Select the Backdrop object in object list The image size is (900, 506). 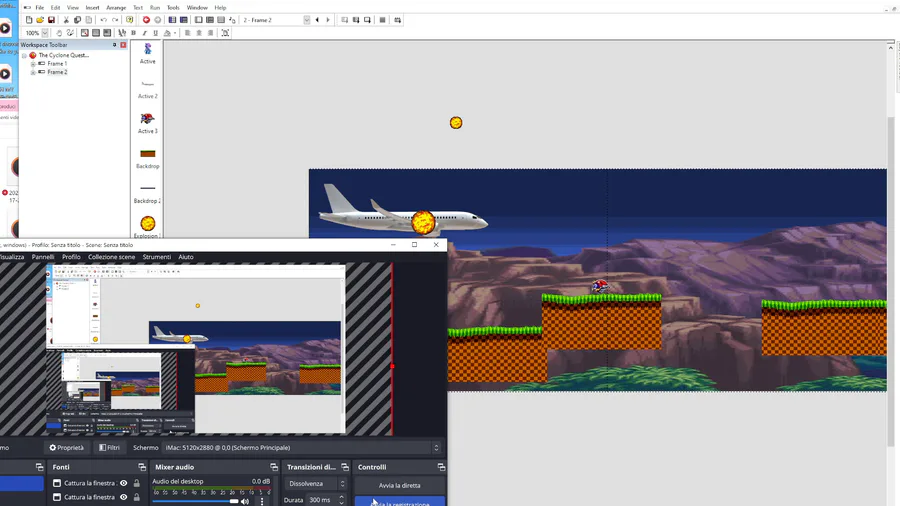(148, 158)
